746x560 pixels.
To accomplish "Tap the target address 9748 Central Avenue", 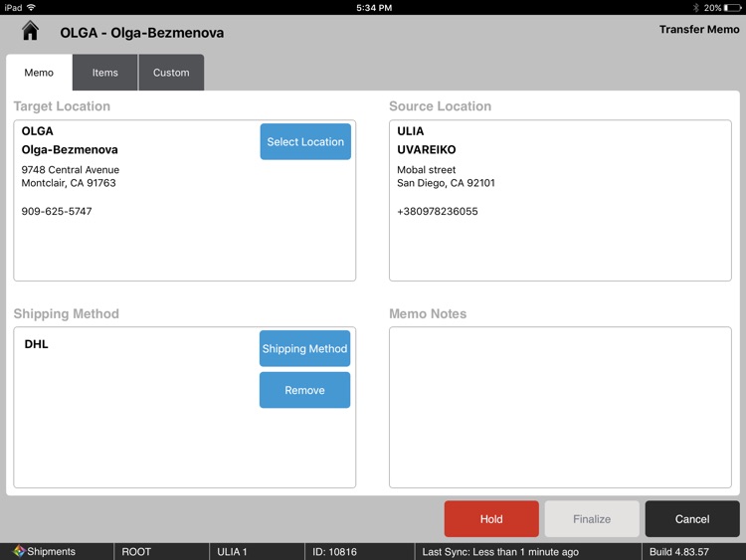I will point(71,170).
